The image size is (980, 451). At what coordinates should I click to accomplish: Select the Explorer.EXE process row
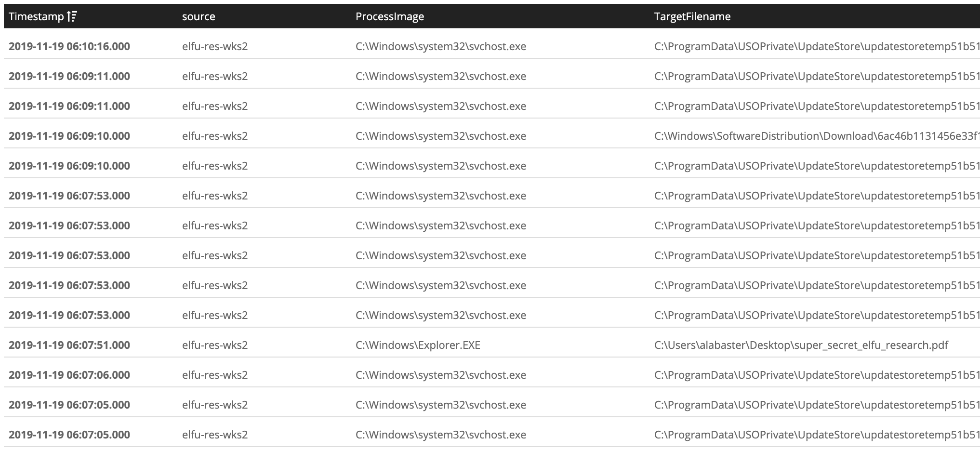coord(492,345)
